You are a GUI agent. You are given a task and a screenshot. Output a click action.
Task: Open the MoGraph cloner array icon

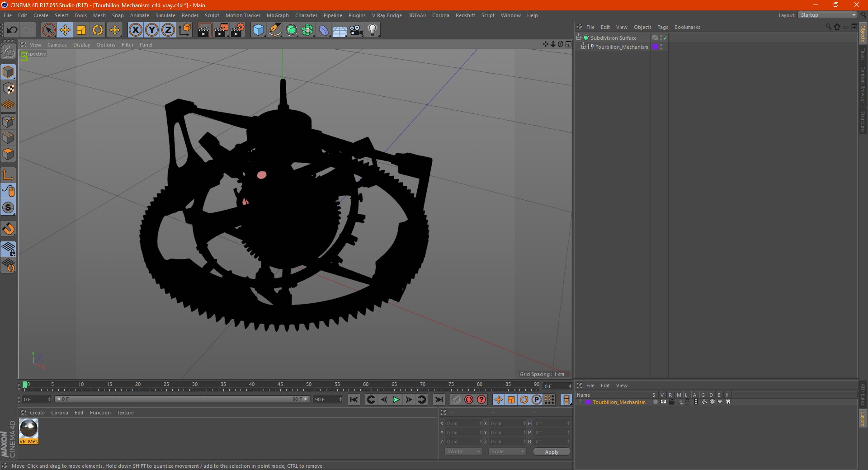(x=307, y=30)
